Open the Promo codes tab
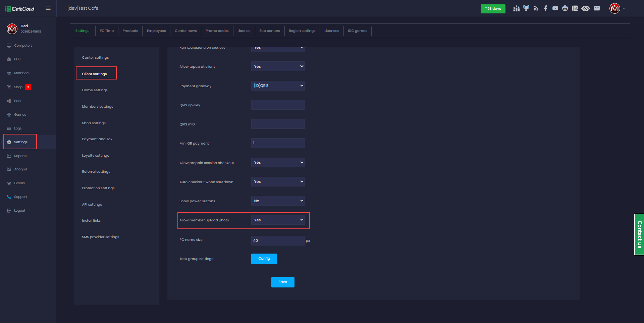 [217, 31]
